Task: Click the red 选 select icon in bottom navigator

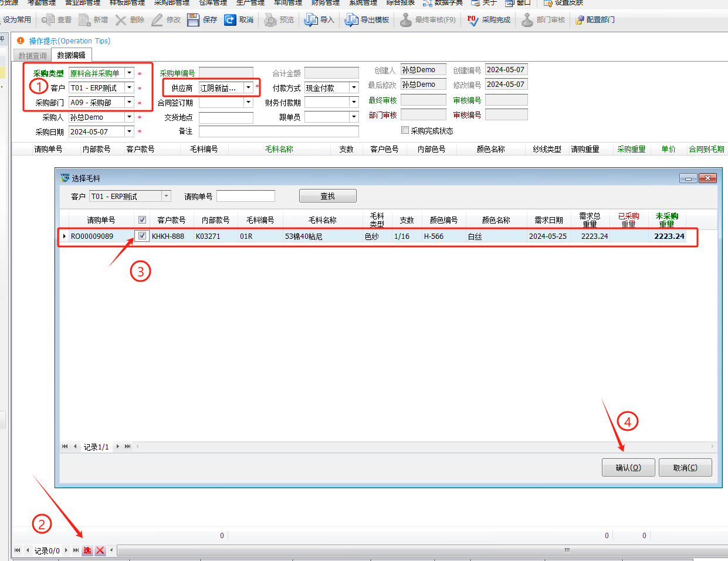Action: (87, 550)
